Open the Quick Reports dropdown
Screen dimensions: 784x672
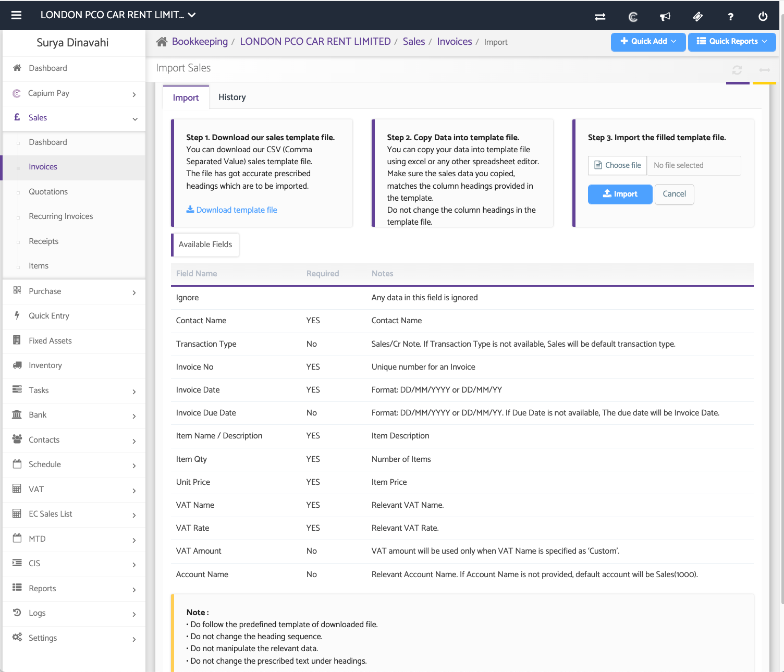tap(732, 41)
